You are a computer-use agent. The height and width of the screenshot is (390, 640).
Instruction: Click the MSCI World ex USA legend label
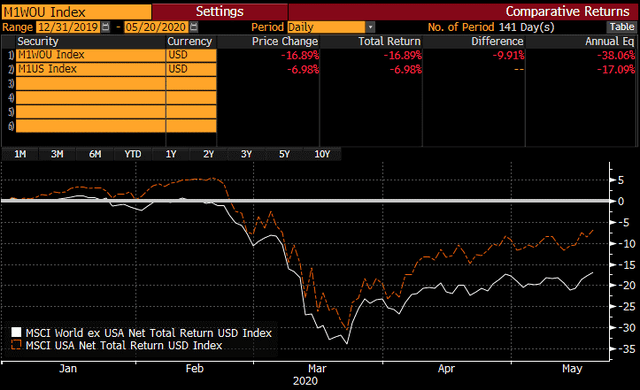149,333
